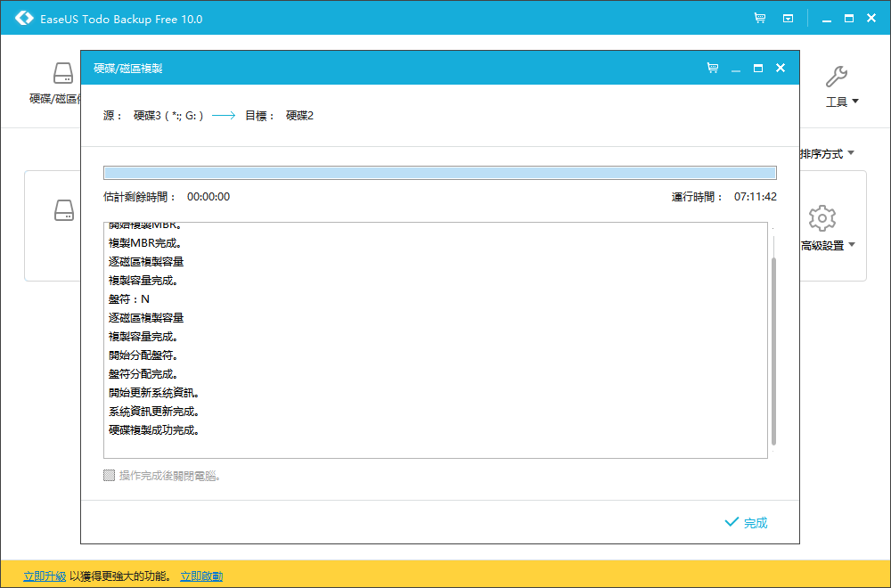
Task: Follow the 立即啟動 activate link
Action: click(201, 576)
